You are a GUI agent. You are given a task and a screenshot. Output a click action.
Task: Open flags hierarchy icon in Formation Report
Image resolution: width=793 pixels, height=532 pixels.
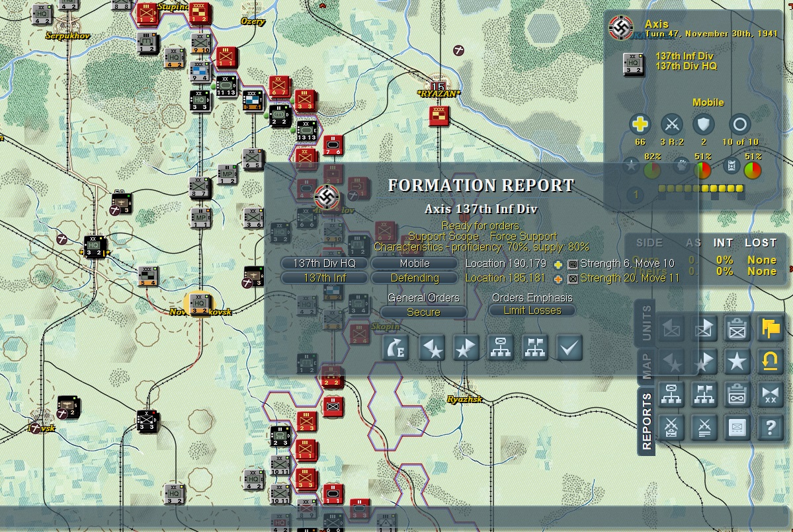pos(534,348)
